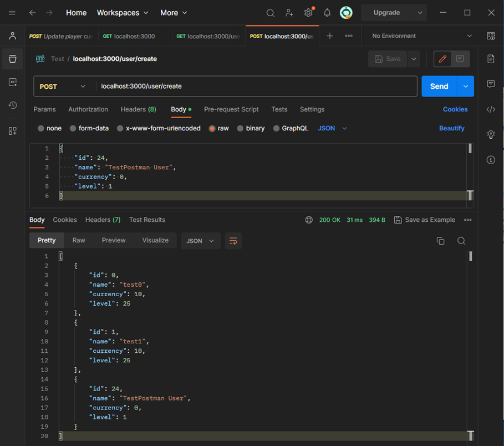The image size is (504, 446).
Task: Switch to the Params tab
Action: (45, 109)
